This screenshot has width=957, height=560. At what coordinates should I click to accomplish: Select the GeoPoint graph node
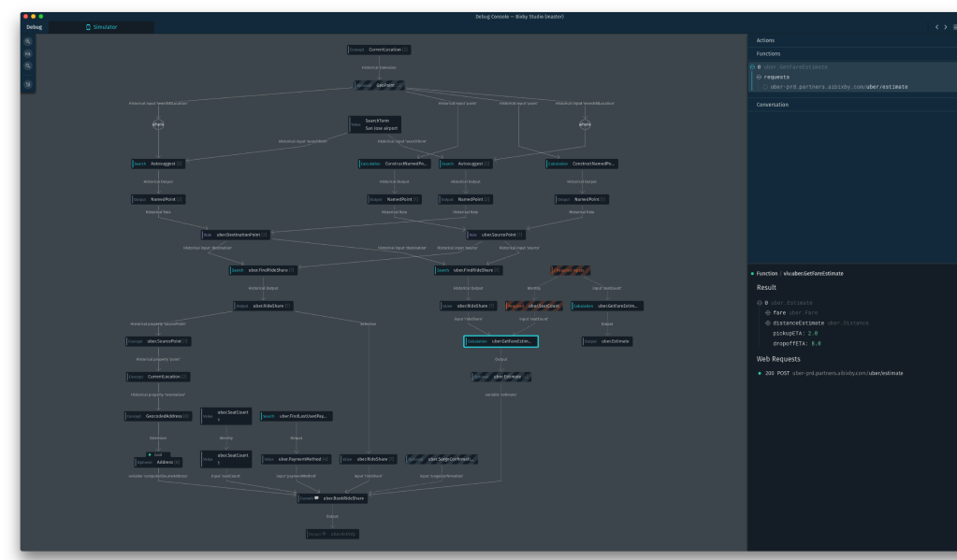[379, 85]
